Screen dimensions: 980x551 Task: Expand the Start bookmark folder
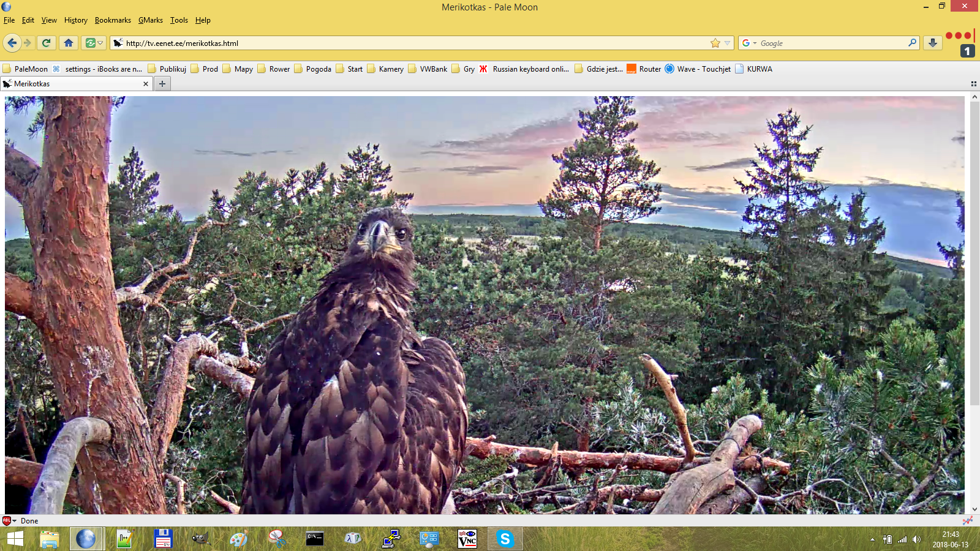[x=349, y=69]
